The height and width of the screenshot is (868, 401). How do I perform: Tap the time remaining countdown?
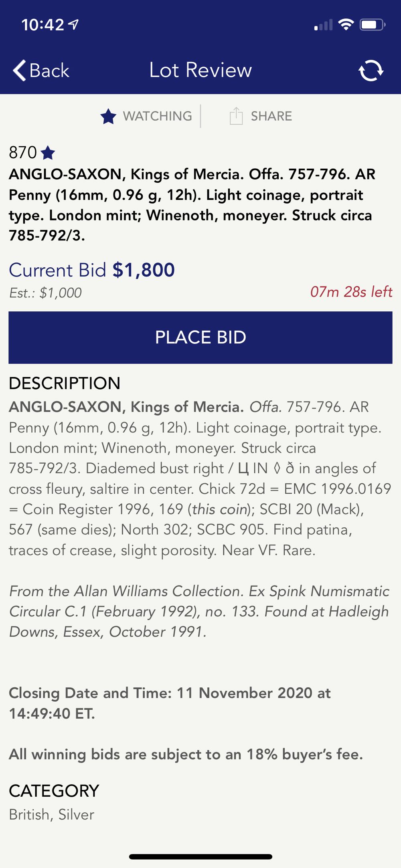(x=351, y=292)
